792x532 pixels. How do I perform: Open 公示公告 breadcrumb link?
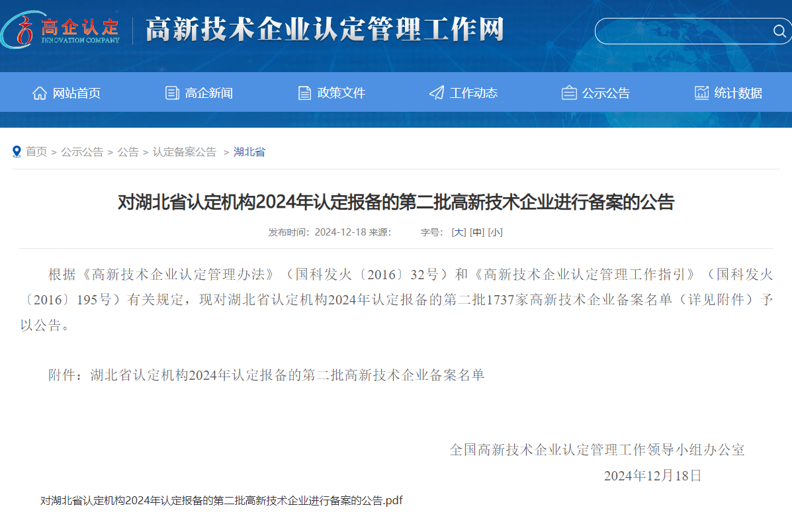pos(82,152)
